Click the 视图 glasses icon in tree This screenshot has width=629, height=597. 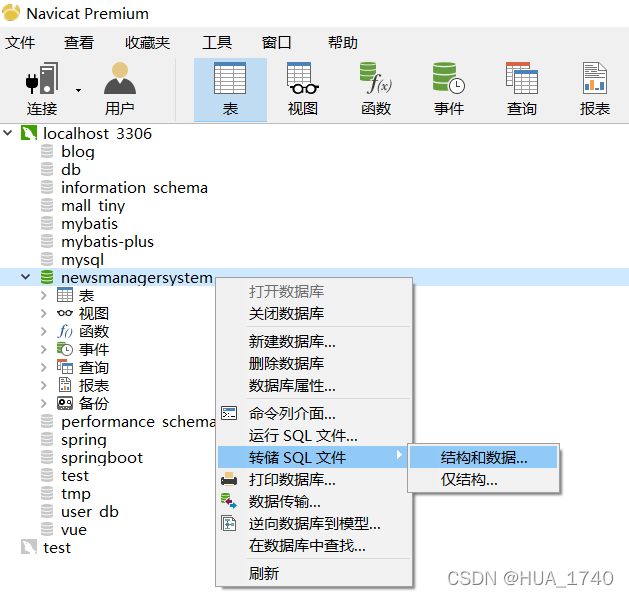click(65, 313)
